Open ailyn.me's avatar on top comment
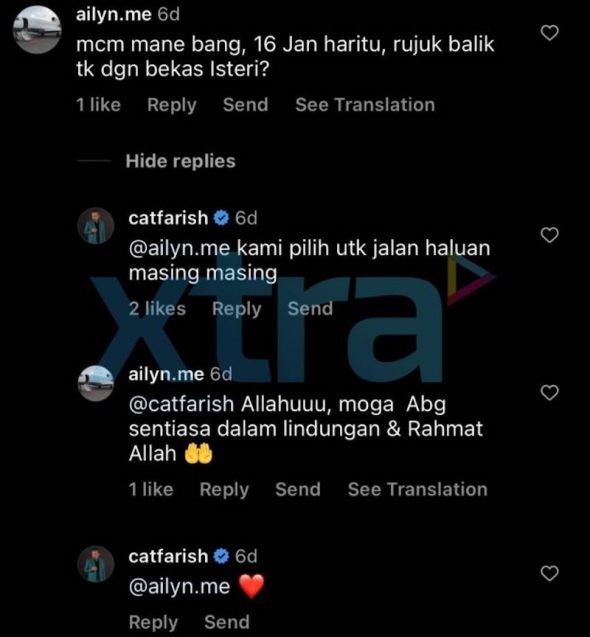 pyautogui.click(x=37, y=30)
